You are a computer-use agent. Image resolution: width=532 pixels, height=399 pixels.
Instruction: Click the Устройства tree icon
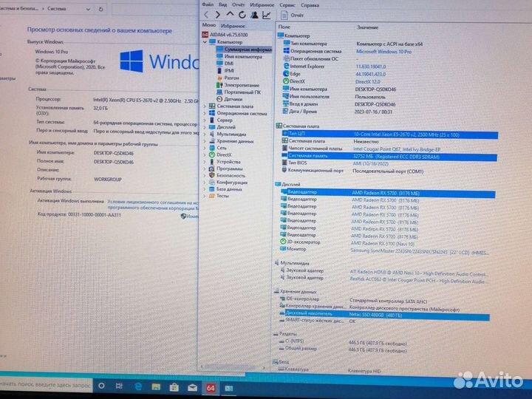[x=212, y=162]
